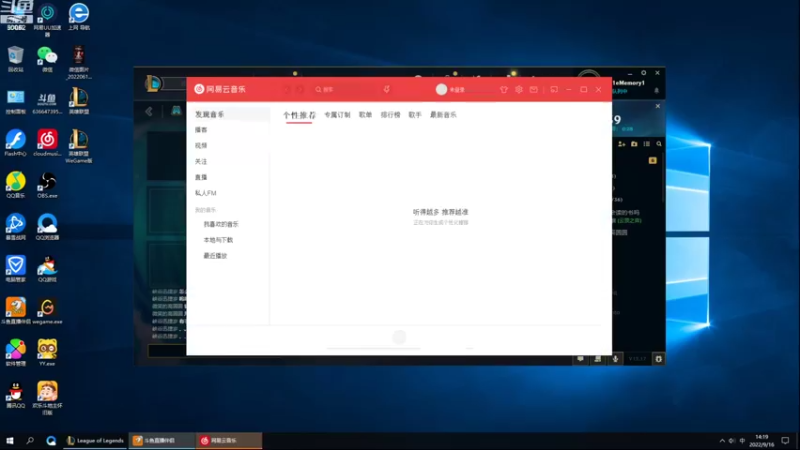
Task: Open the skin T-shirt icon in title bar
Action: (x=504, y=89)
